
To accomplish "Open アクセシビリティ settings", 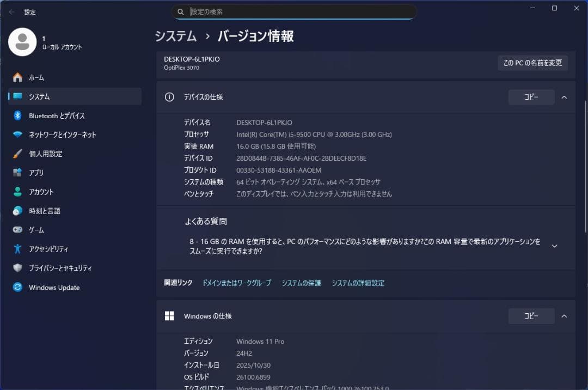I will tap(16, 249).
